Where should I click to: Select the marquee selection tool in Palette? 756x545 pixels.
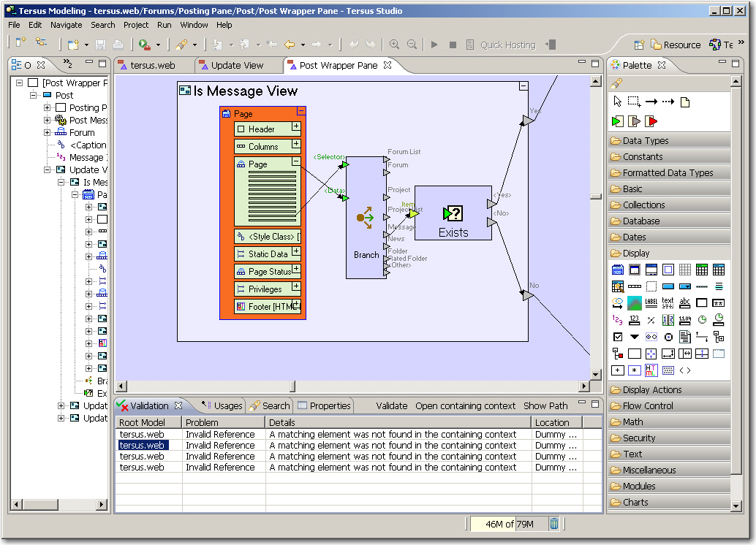coord(634,102)
